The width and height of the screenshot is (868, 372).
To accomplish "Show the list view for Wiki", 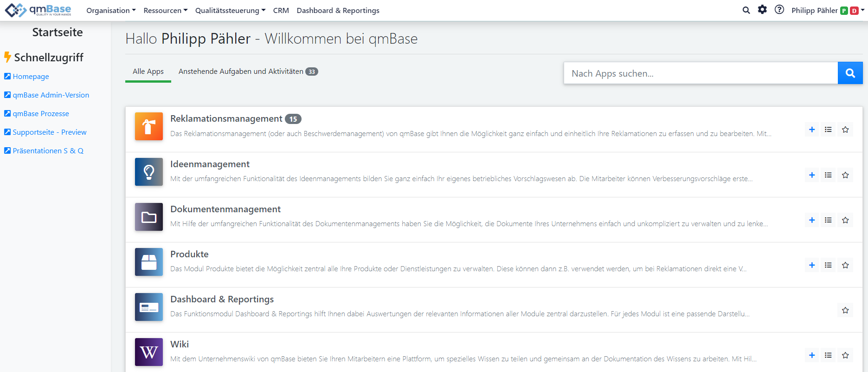I will pyautogui.click(x=828, y=355).
